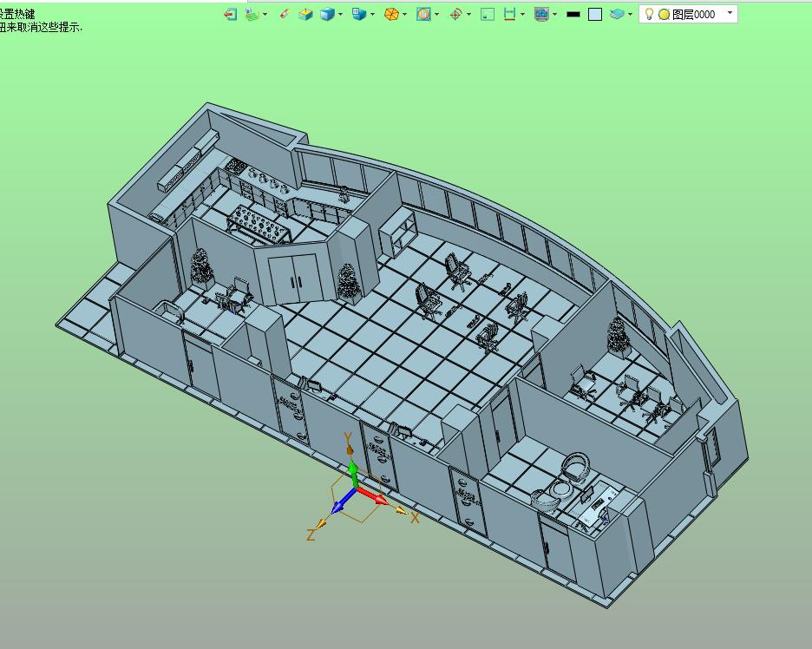
Task: Expand the monitor display dropdown arrow
Action: tap(554, 15)
